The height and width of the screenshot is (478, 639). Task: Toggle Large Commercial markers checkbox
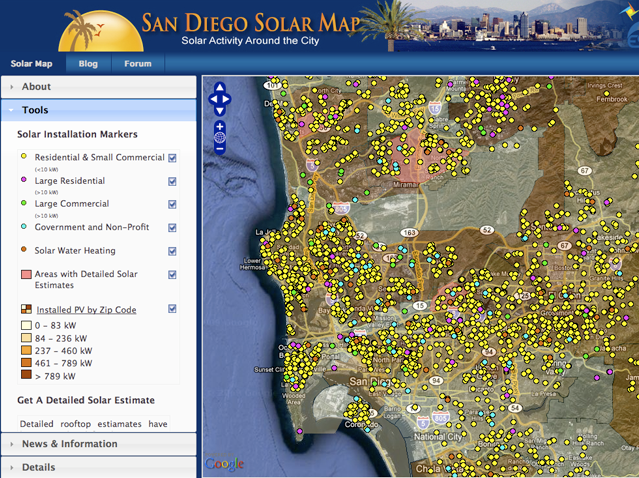tap(172, 204)
